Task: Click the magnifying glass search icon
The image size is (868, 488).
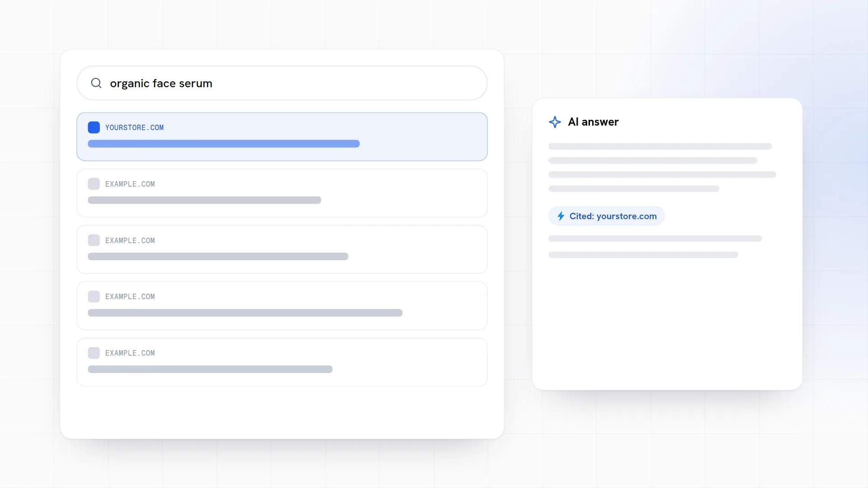Action: [96, 83]
